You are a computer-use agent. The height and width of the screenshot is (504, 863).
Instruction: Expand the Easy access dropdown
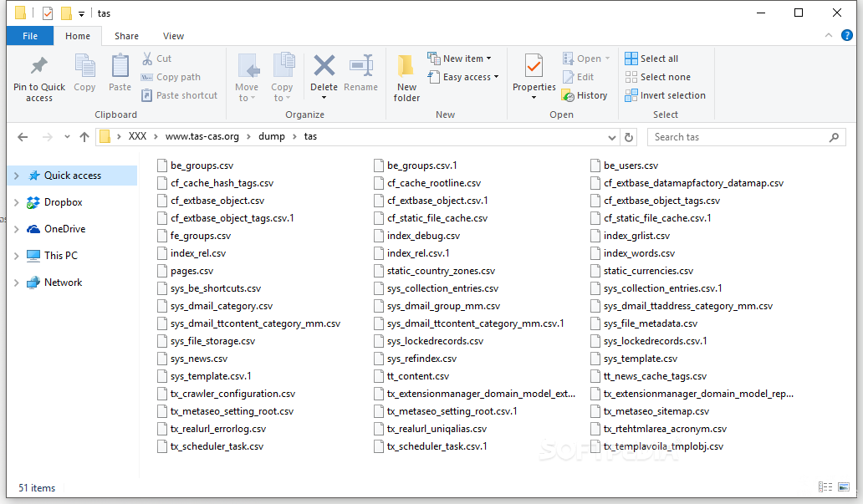point(462,77)
